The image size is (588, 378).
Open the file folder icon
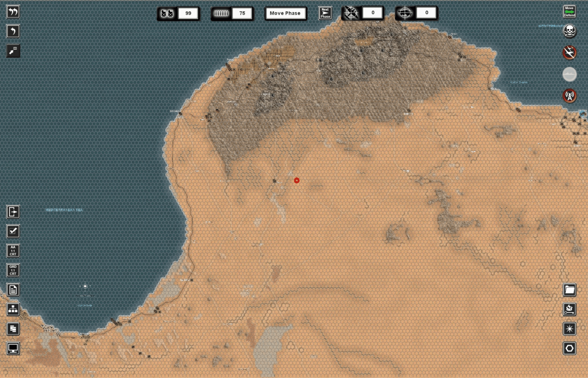coord(570,290)
